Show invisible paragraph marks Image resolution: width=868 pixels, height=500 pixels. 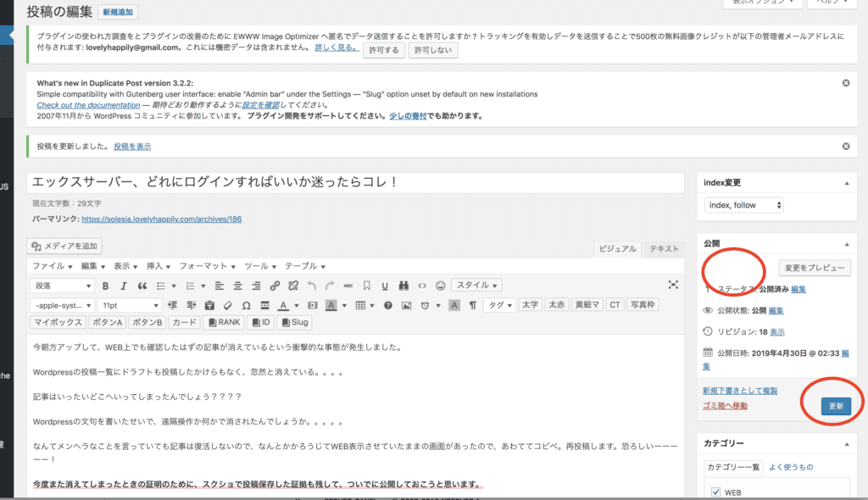(x=473, y=305)
